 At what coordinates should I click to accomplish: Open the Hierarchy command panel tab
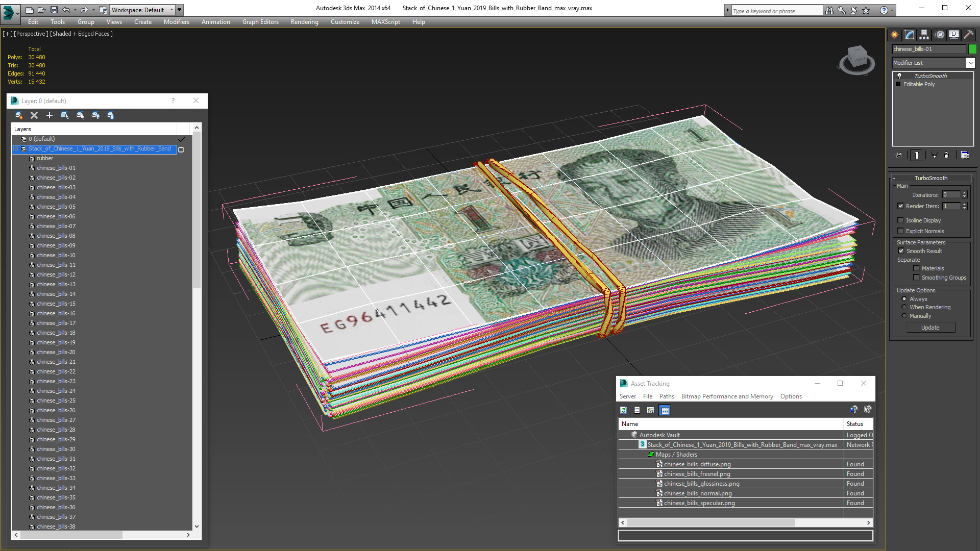[924, 35]
